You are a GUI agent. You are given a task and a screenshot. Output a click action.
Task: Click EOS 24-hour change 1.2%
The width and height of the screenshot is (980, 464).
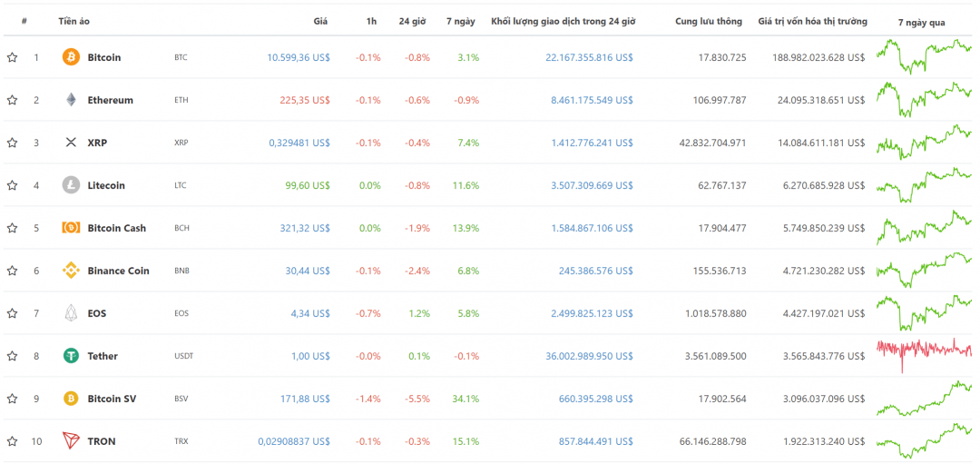point(418,313)
